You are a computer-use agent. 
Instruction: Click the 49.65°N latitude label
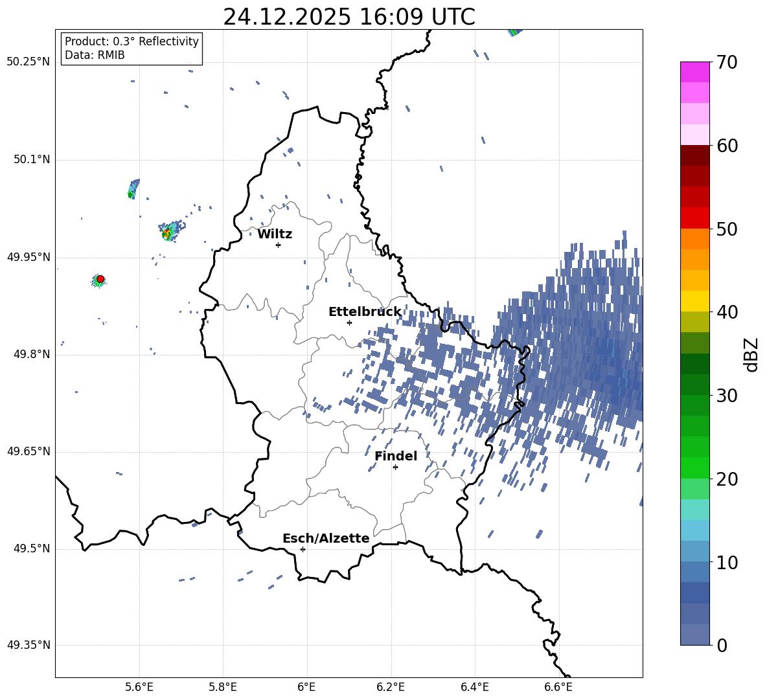click(x=29, y=451)
